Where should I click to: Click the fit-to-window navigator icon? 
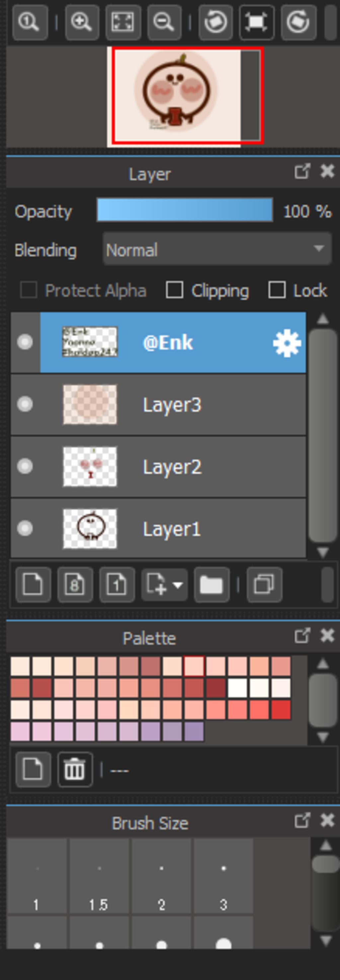123,23
